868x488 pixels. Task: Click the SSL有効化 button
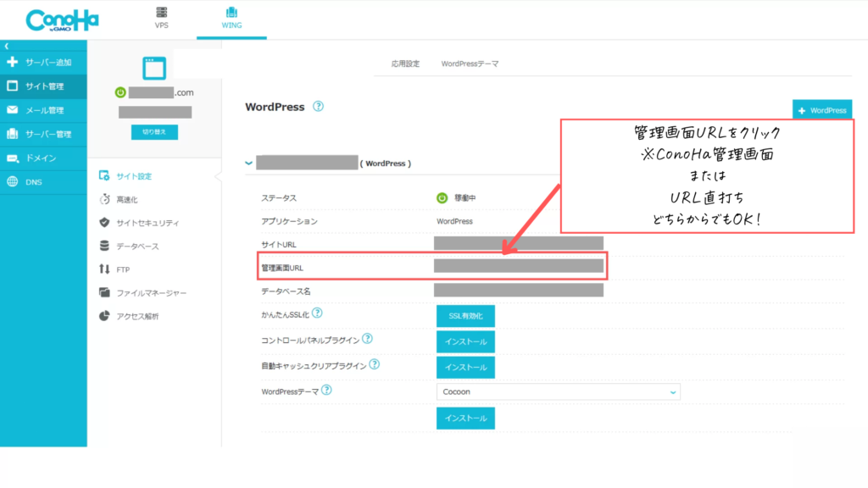point(465,316)
